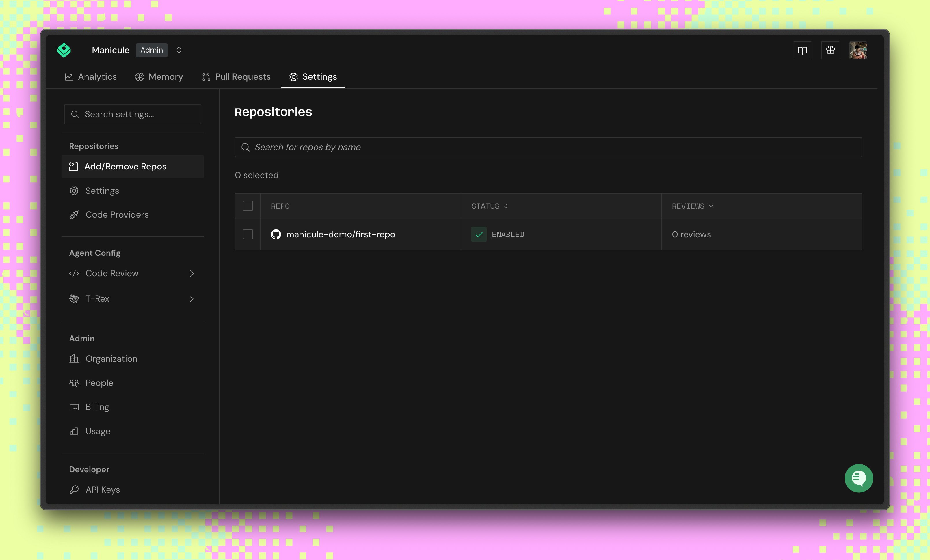Open API Keys under Developer

coord(133,490)
